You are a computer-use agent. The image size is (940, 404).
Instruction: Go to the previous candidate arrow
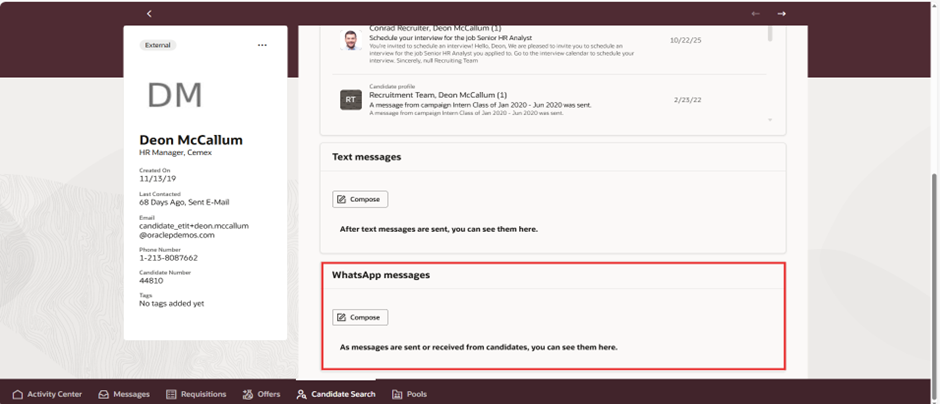(x=755, y=13)
